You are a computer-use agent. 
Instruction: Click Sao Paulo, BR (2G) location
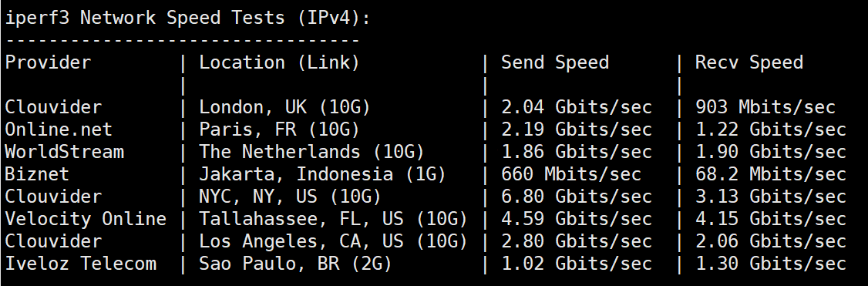[295, 264]
